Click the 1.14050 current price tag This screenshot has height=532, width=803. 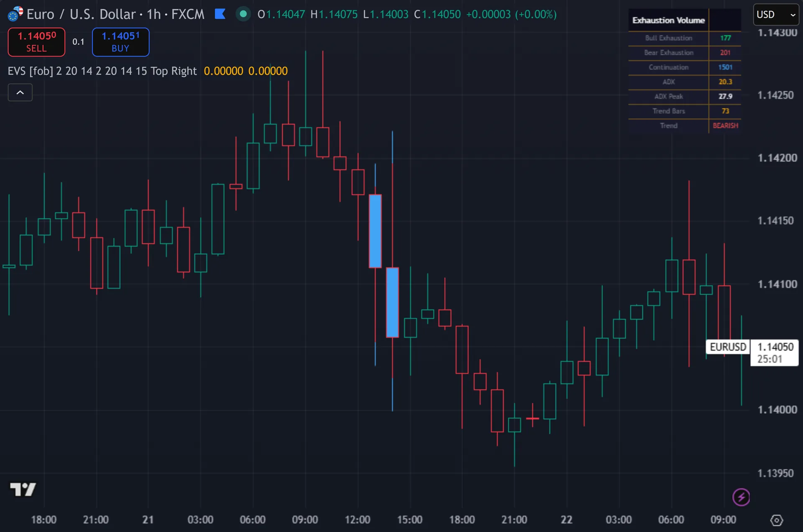coord(775,353)
